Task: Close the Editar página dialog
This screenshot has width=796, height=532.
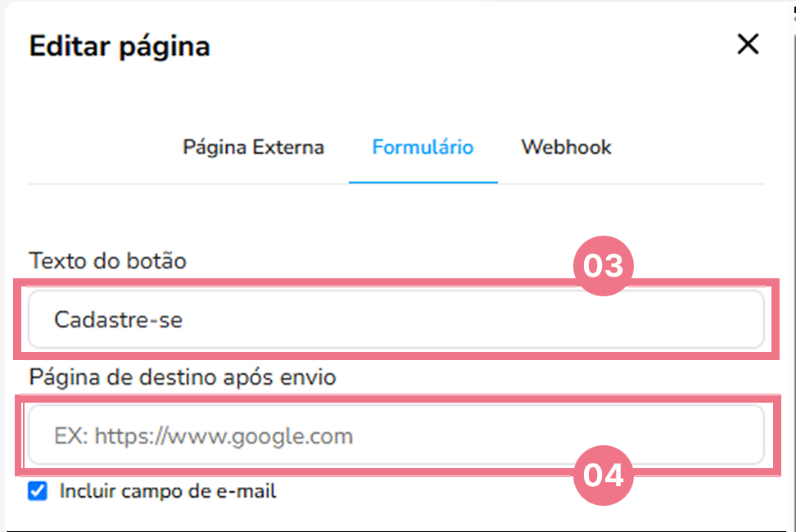Action: pyautogui.click(x=748, y=44)
